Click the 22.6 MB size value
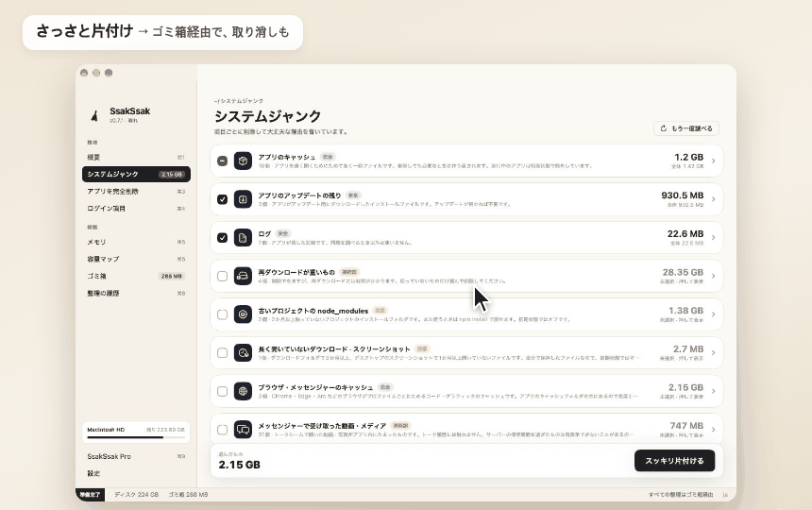 click(685, 233)
